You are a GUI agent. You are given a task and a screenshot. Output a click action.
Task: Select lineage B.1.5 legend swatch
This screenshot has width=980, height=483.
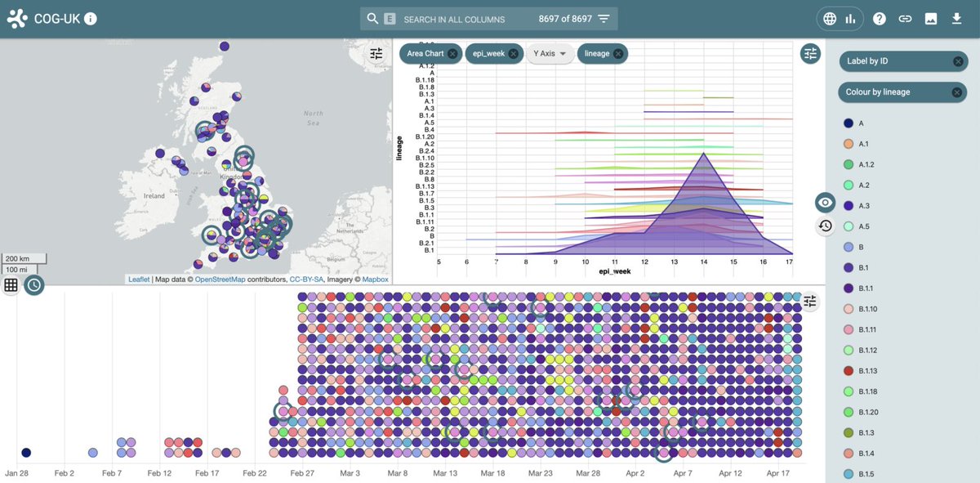[x=847, y=474]
